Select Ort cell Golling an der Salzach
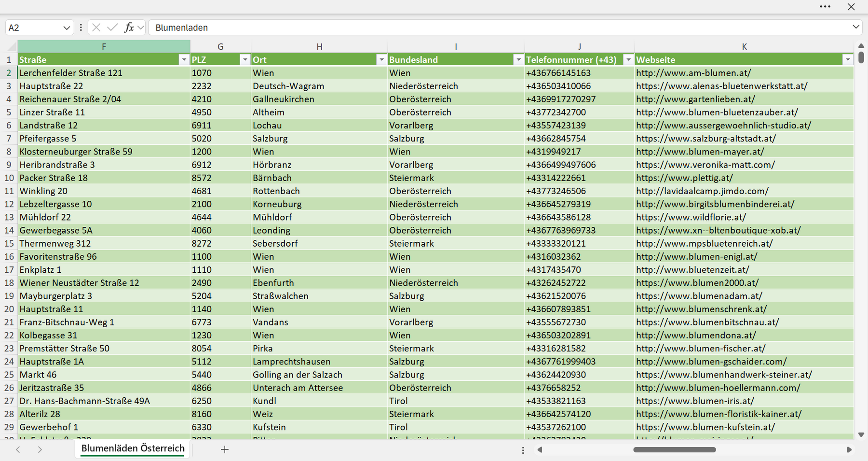The height and width of the screenshot is (461, 868). point(319,375)
